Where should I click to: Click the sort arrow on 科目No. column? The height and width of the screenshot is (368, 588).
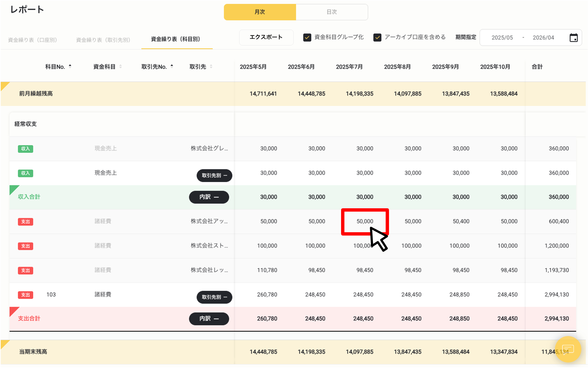point(70,66)
